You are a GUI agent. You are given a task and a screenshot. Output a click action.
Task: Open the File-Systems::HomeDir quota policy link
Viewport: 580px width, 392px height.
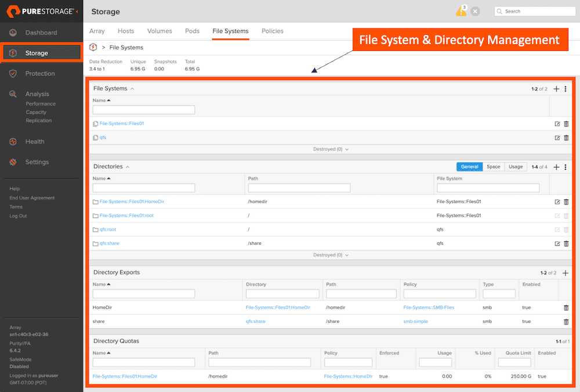pyautogui.click(x=348, y=376)
